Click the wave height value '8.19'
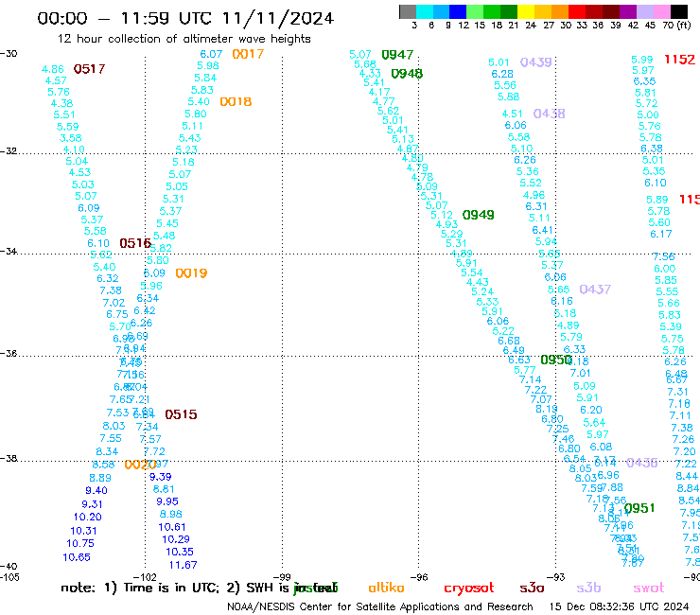Image resolution: width=700 pixels, height=615 pixels. (547, 409)
